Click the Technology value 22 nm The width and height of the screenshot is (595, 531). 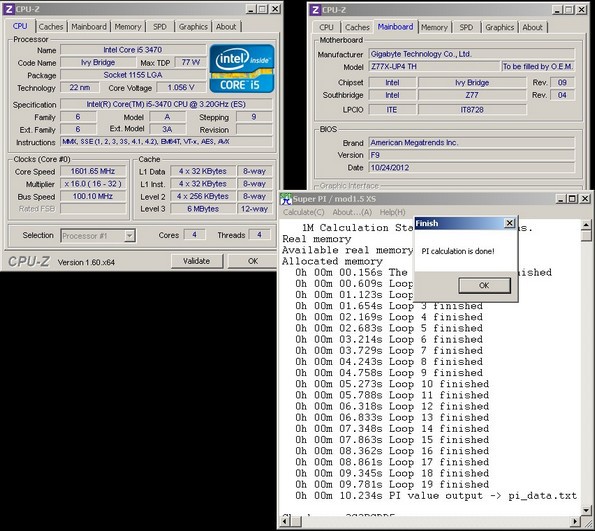click(80, 87)
